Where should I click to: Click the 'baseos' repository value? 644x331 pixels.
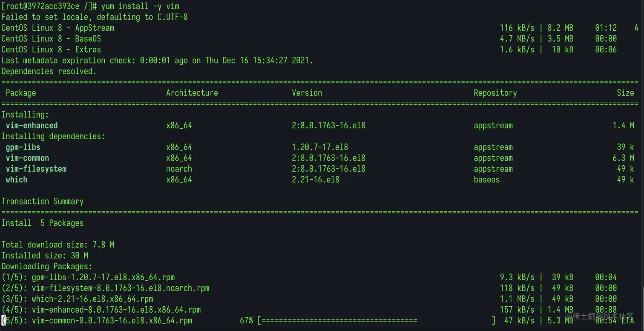(x=487, y=180)
